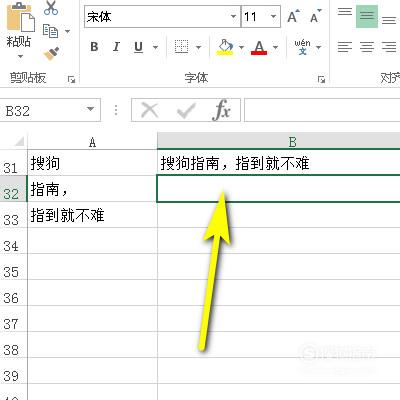The image size is (400, 400).
Task: Expand the font size dropdown arrow
Action: pos(274,16)
